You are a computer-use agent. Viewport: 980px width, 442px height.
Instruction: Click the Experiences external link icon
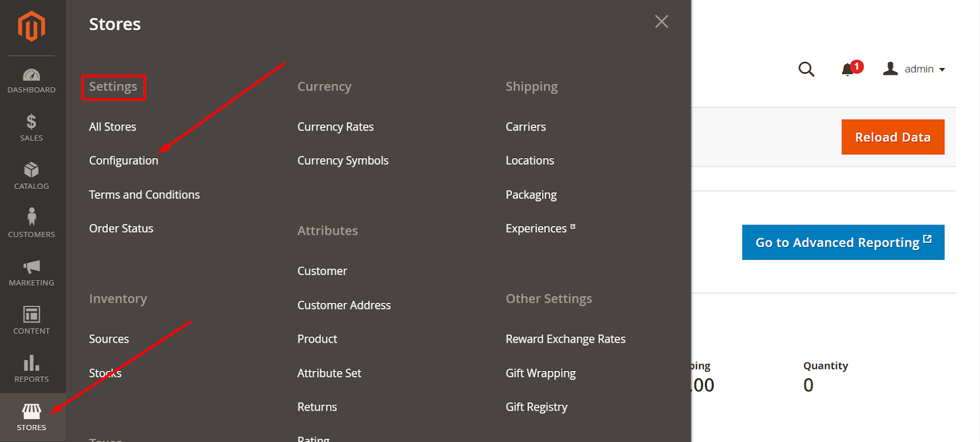tap(572, 225)
